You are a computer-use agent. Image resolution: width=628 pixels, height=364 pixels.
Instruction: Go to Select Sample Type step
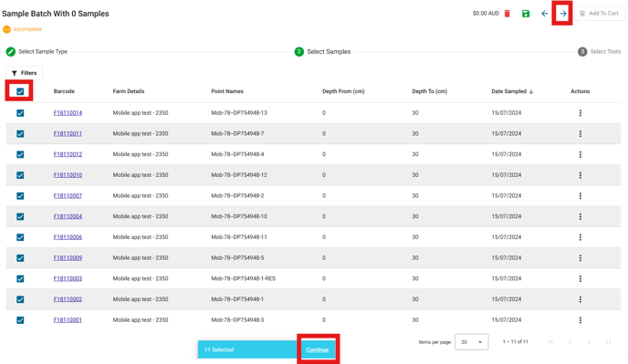pyautogui.click(x=37, y=52)
